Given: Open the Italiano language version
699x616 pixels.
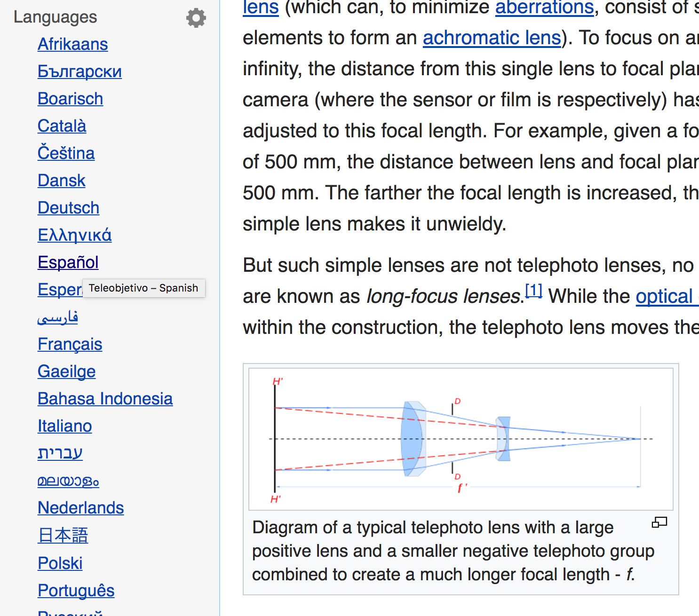Looking at the screenshot, I should click(65, 426).
